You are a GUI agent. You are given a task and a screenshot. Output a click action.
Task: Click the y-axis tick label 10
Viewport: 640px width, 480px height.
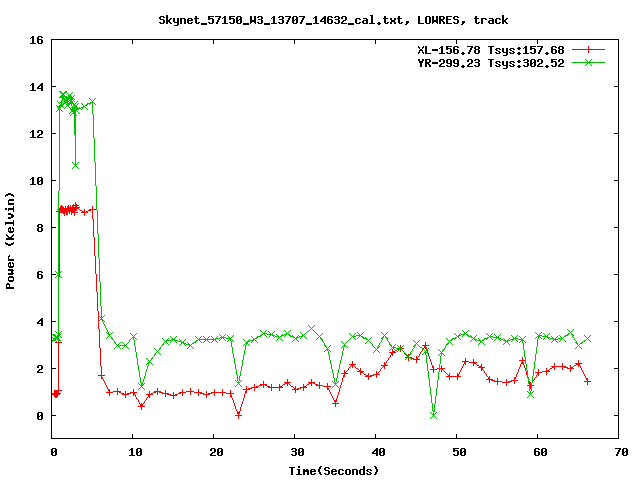36,181
